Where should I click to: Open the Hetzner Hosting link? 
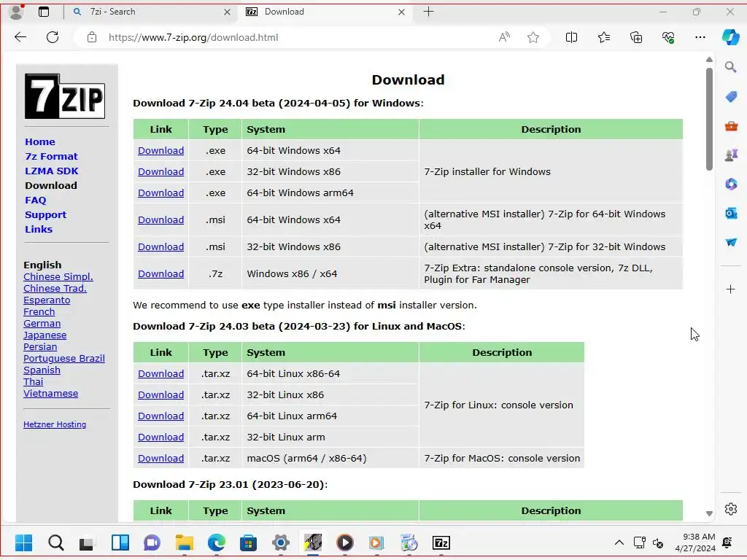coord(55,424)
